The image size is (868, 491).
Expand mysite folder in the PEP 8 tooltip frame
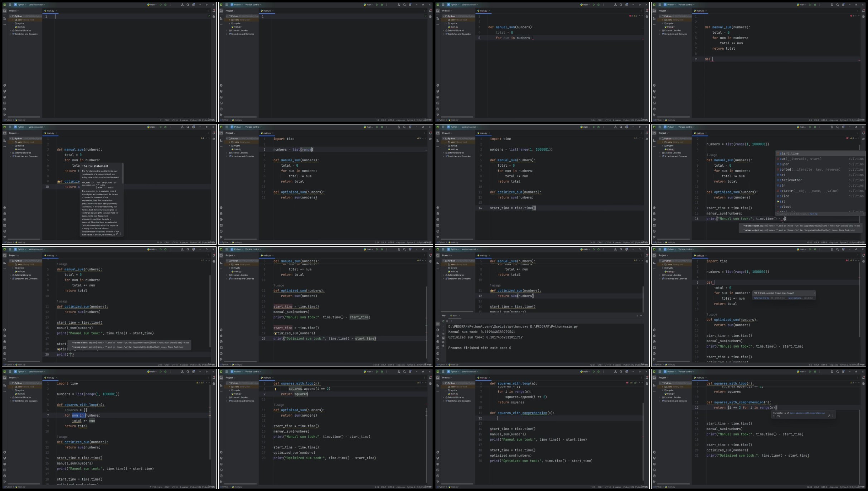663,268
